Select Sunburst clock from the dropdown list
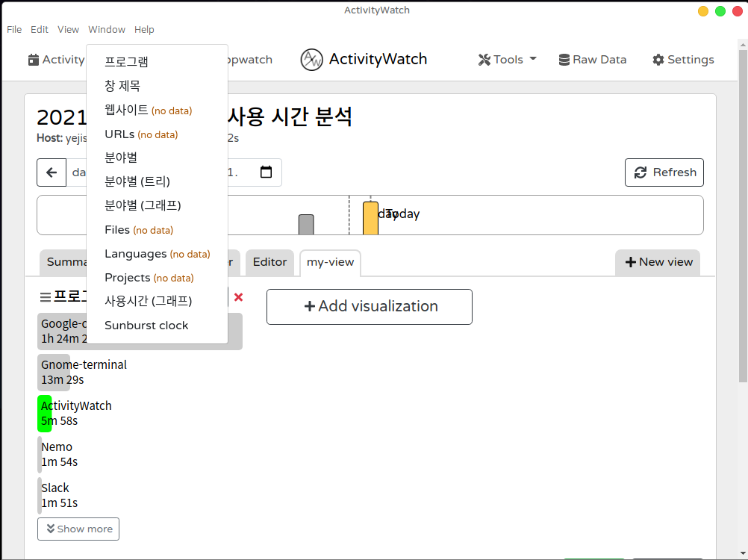This screenshot has height=560, width=748. tap(146, 326)
